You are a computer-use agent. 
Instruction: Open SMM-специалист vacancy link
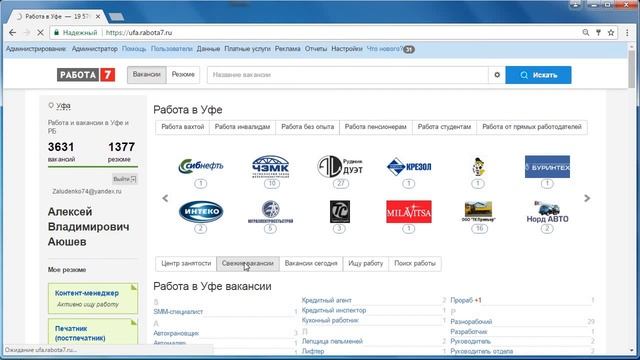[x=178, y=312]
